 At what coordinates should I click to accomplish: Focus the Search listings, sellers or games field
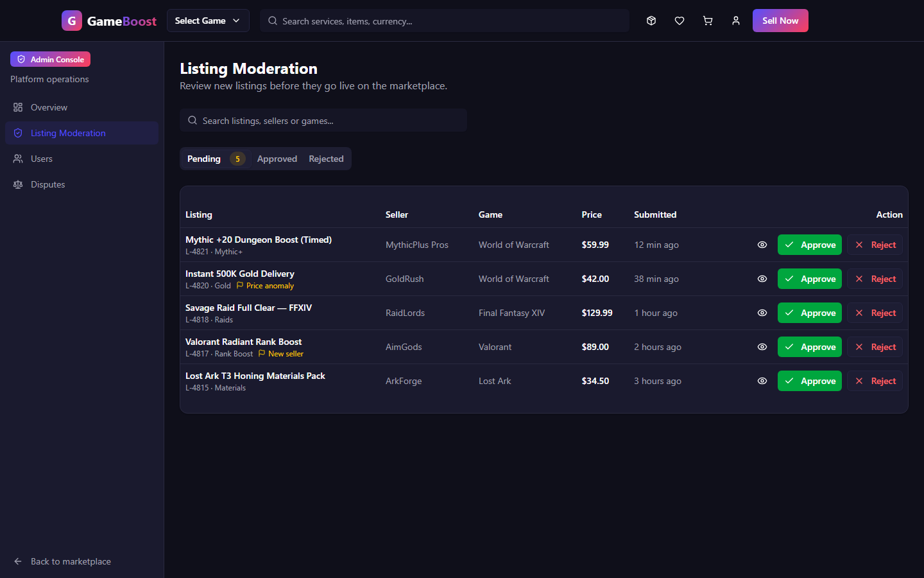point(323,120)
